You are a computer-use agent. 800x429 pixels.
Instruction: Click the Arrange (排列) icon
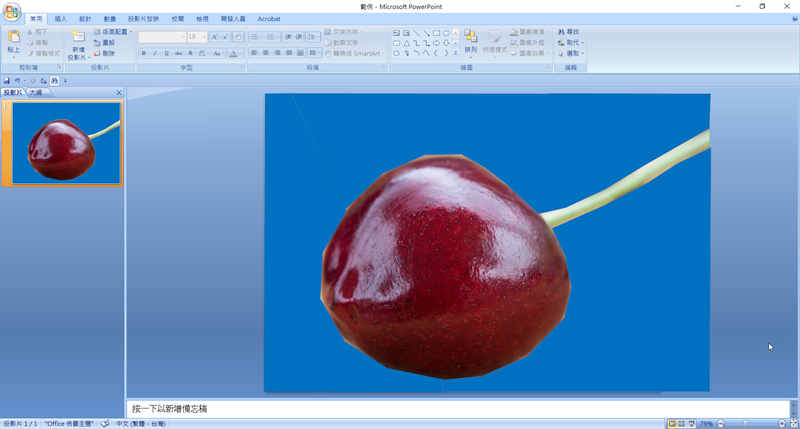point(470,36)
